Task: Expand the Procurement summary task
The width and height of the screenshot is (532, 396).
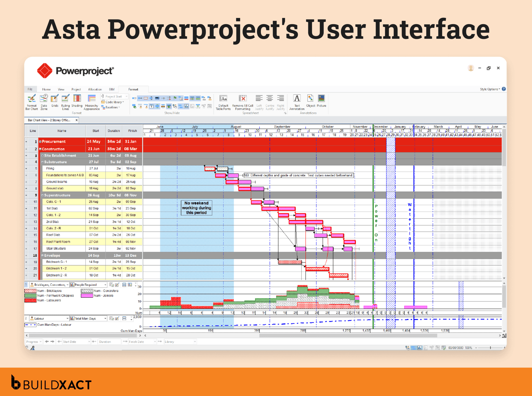Action: tap(40, 141)
